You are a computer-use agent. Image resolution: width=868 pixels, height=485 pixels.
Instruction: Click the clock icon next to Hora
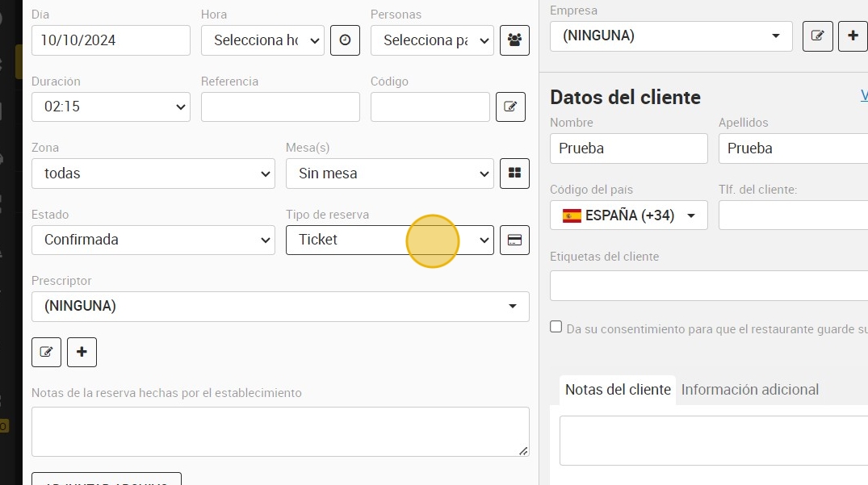345,40
